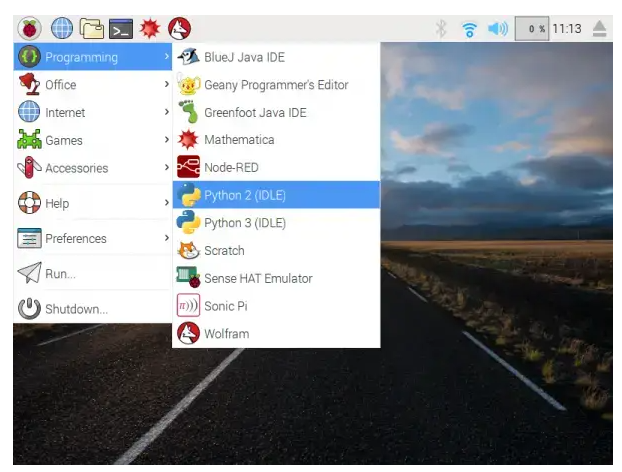Expand the Programming submenu arrow
The width and height of the screenshot is (622, 472).
(167, 57)
